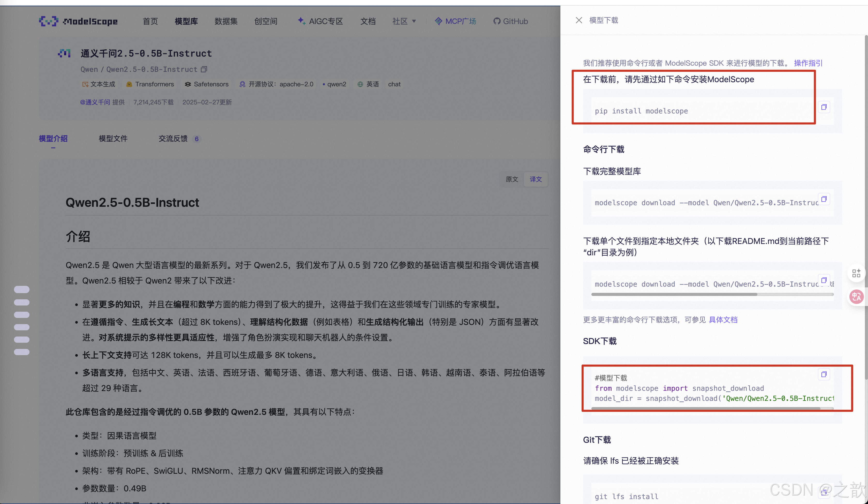Open the grid widget floating icon
Viewport: 868px width, 504px height.
click(x=856, y=273)
